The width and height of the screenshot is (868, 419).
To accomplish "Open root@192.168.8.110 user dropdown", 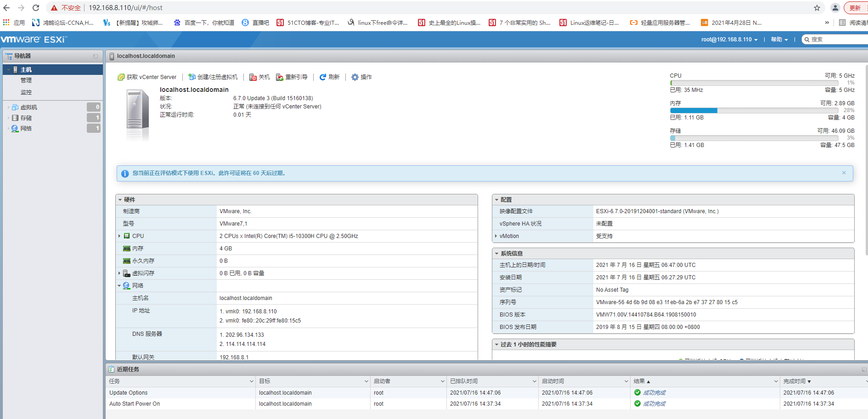I will pyautogui.click(x=729, y=40).
